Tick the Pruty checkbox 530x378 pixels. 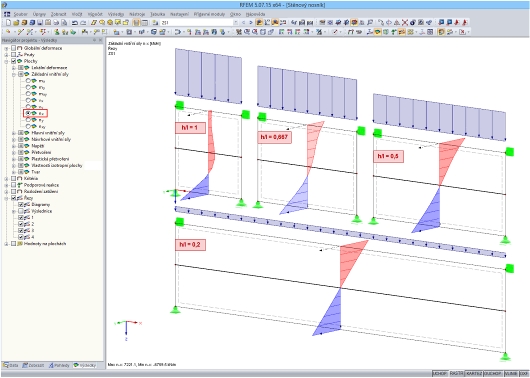coord(14,54)
